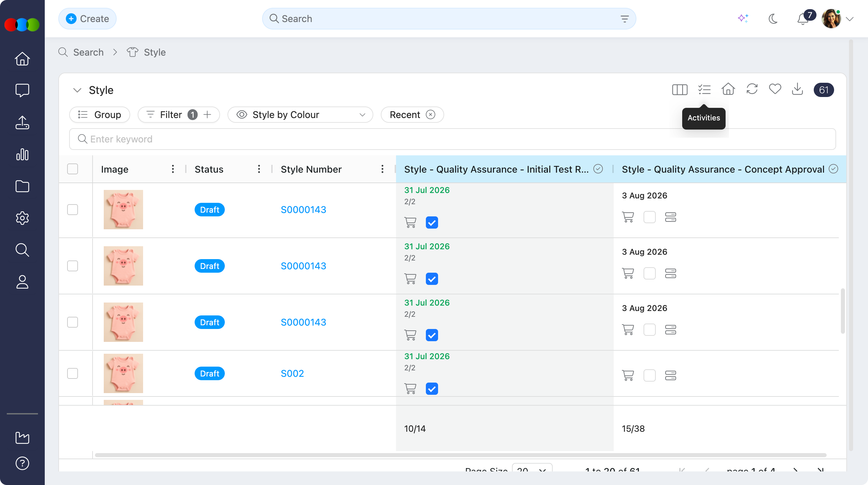Add a new filter with plus icon
This screenshot has height=485, width=868.
[x=207, y=115]
